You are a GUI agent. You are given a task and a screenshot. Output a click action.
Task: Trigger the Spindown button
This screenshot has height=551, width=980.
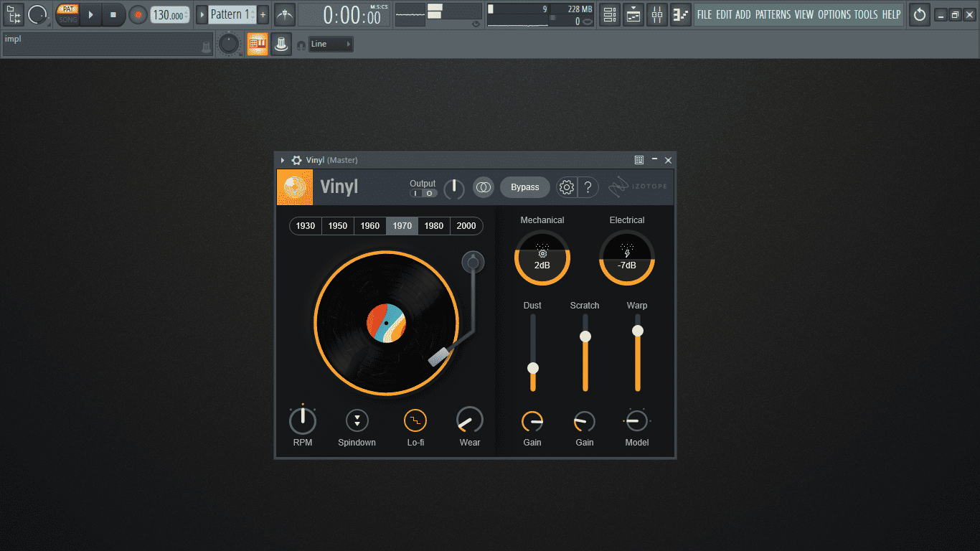[357, 420]
